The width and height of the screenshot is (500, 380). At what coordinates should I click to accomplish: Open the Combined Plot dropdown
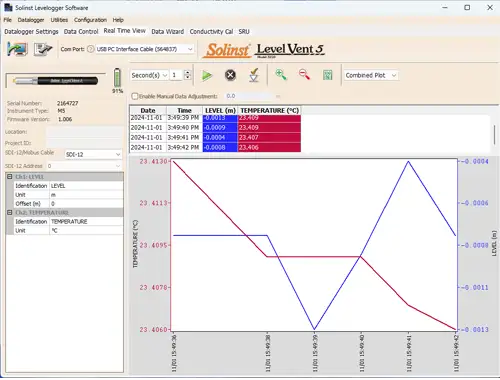point(371,75)
